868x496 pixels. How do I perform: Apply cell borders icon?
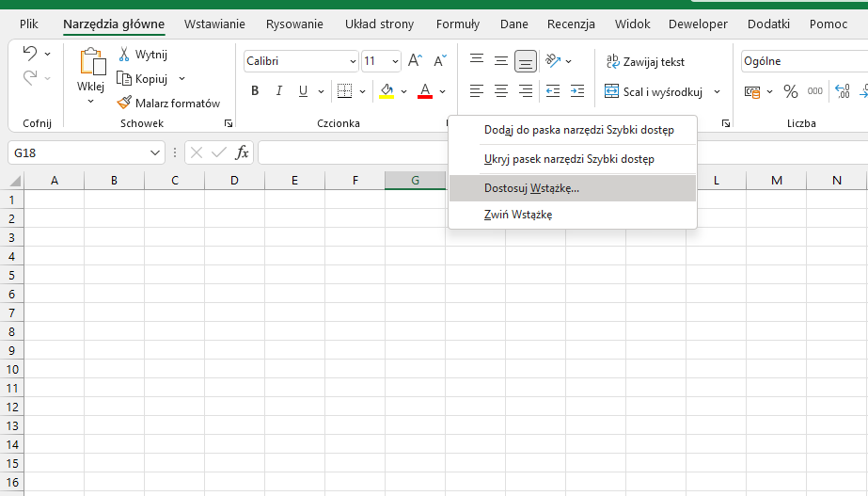pyautogui.click(x=344, y=91)
